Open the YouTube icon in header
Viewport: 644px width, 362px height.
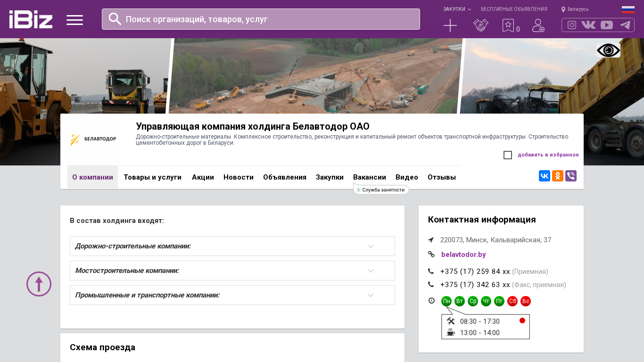[x=607, y=25]
